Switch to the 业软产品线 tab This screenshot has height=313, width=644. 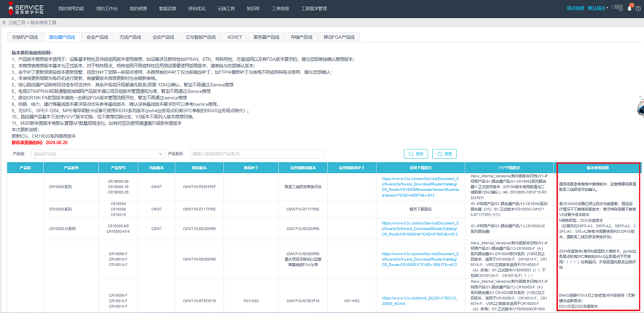click(x=163, y=37)
